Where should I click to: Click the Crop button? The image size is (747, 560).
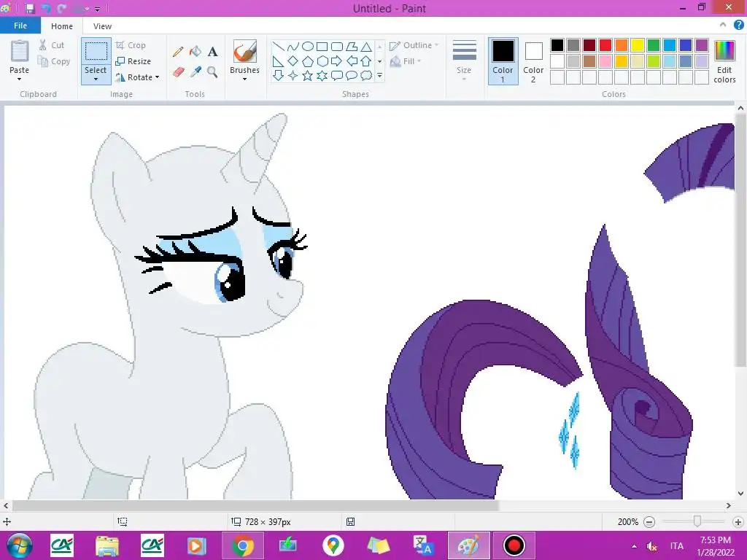pos(131,45)
